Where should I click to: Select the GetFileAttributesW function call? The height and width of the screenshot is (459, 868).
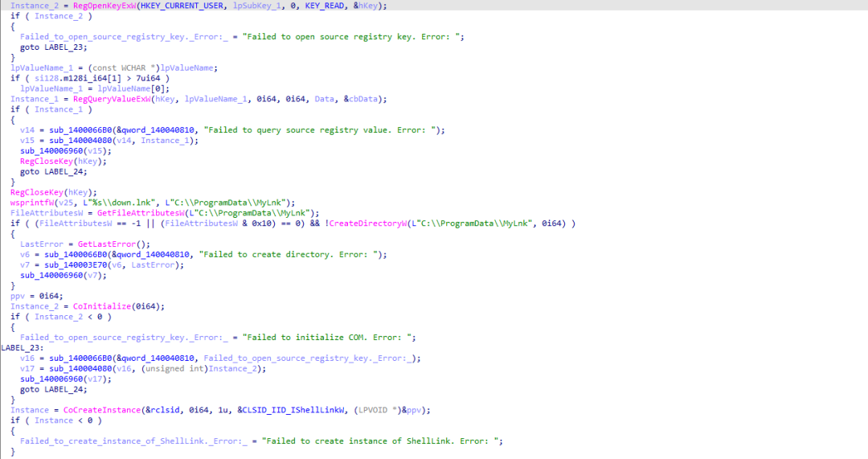(141, 213)
